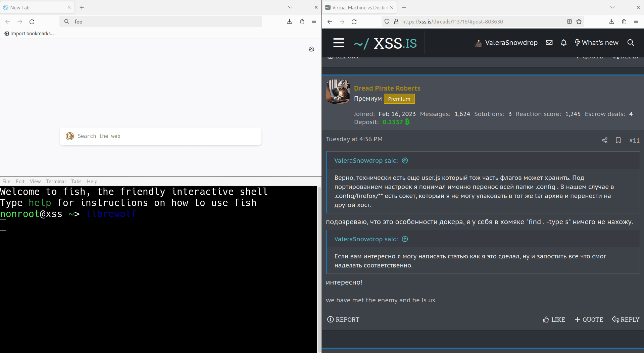Bookmark this page with the star icon
Image resolution: width=644 pixels, height=353 pixels.
579,22
